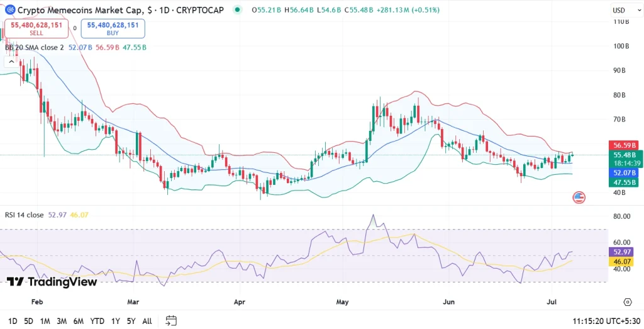Collapse the indicator legend arrow
The height and width of the screenshot is (329, 644).
tap(11, 62)
